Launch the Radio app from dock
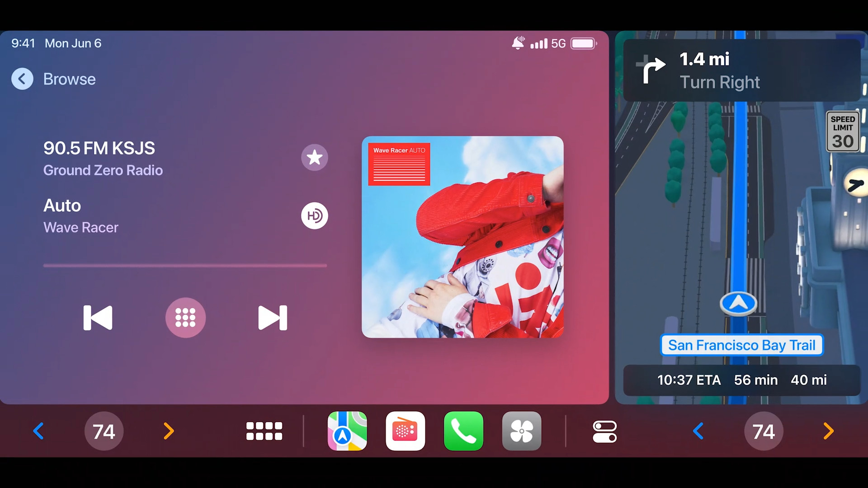 (x=405, y=431)
